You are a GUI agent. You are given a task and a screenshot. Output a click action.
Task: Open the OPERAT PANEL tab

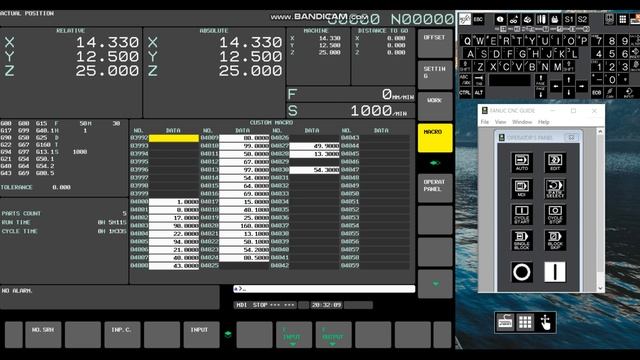435,188
